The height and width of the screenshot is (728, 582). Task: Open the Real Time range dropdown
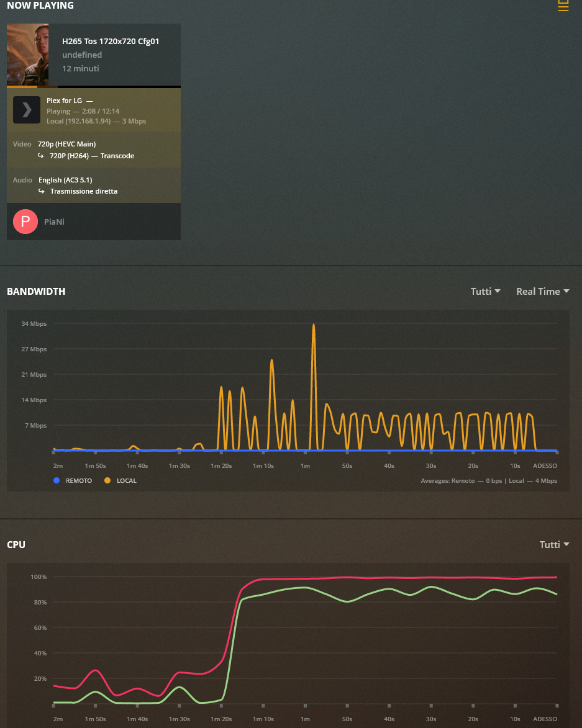tap(542, 291)
